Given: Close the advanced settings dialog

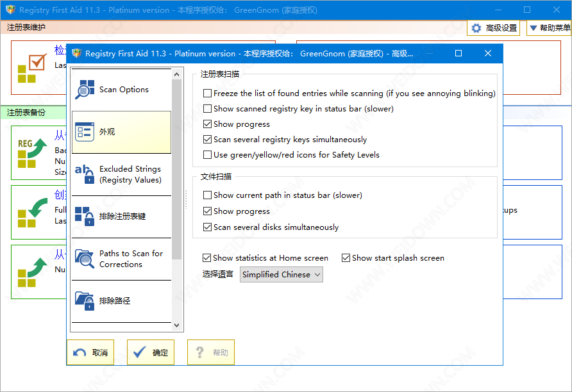Looking at the screenshot, I should (488, 54).
